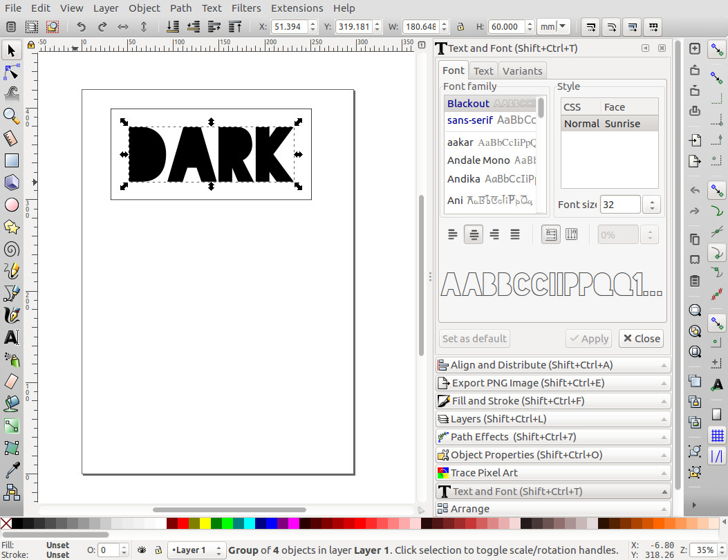Select the Node edit tool
This screenshot has width=728, height=560.
[12, 73]
